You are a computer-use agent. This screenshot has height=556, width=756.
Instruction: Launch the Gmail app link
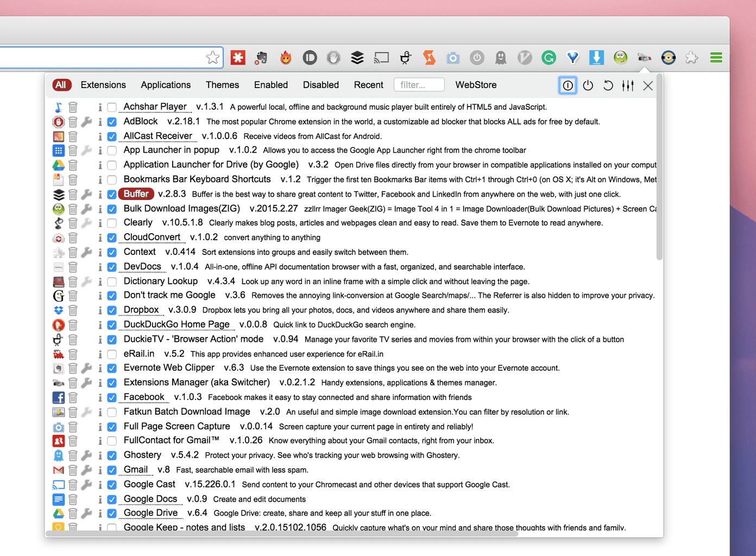(x=136, y=470)
